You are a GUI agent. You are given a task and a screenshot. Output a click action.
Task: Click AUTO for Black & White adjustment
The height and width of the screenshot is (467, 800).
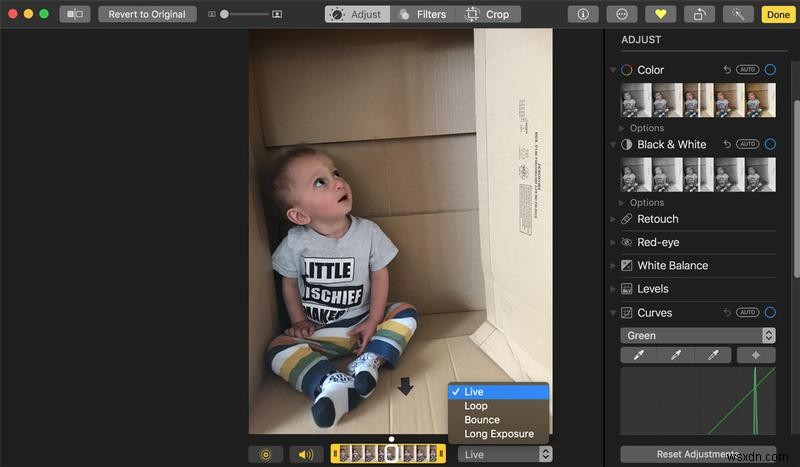[747, 144]
